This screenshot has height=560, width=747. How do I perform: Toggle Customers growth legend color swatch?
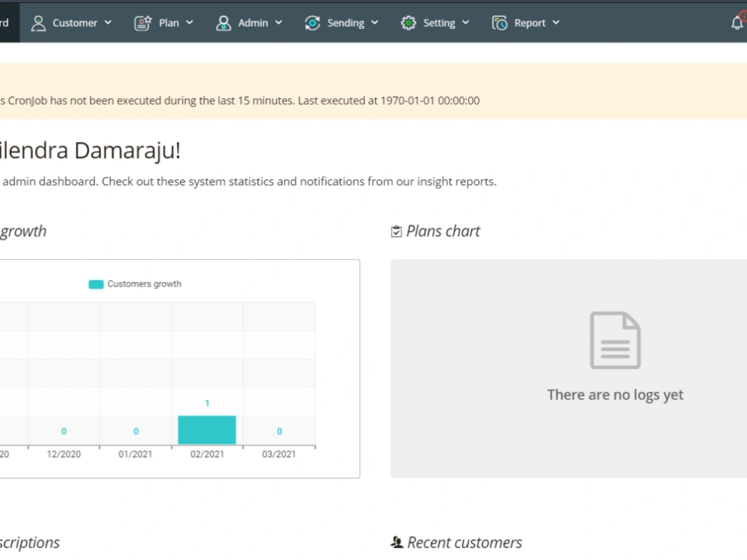[96, 284]
